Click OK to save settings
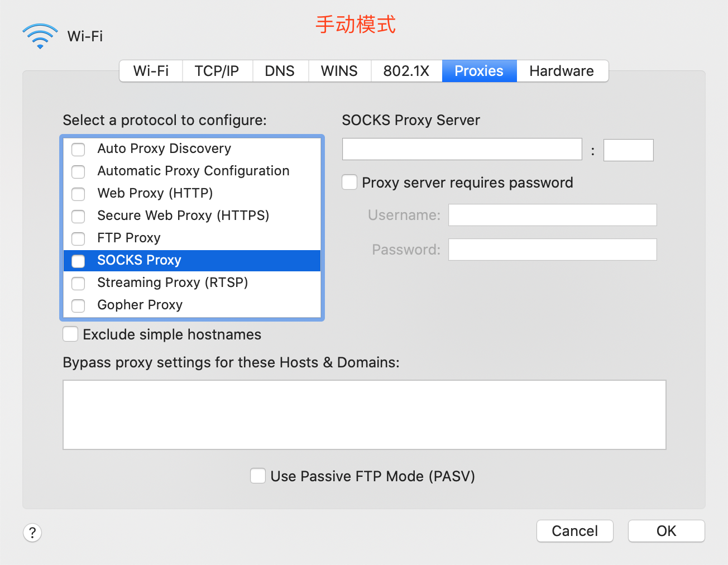The image size is (728, 565). (x=666, y=531)
